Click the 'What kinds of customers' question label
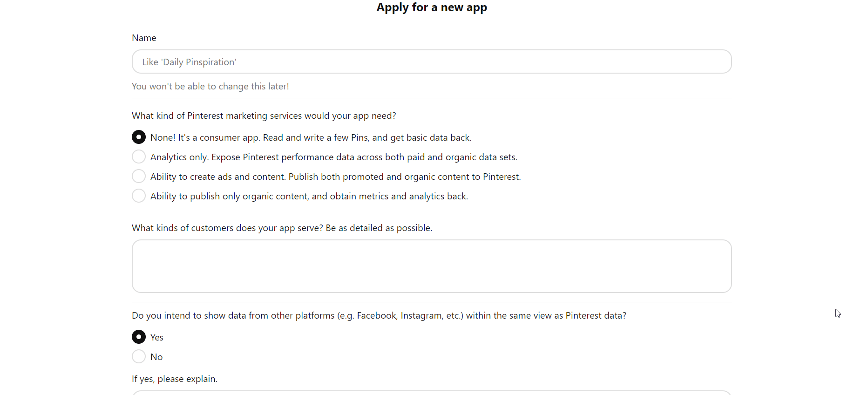This screenshot has height=395, width=868. [282, 228]
